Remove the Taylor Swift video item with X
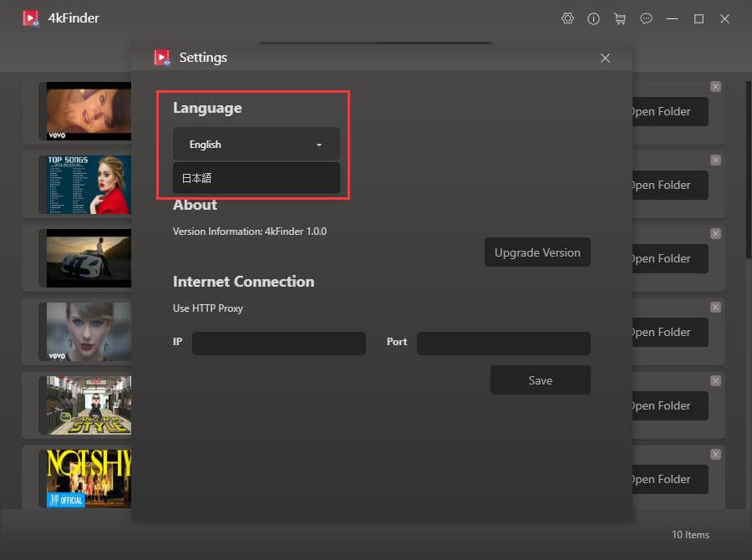Viewport: 752px width, 560px height. (715, 308)
